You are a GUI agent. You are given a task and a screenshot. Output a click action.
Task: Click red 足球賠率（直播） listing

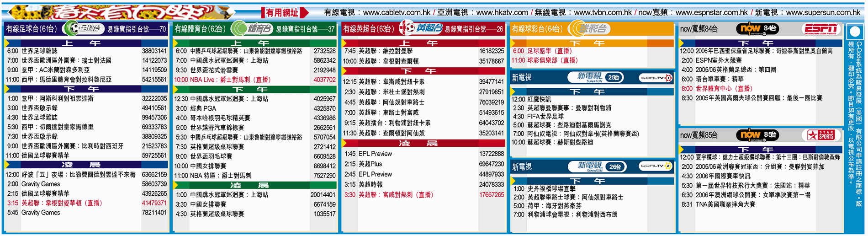(550, 51)
